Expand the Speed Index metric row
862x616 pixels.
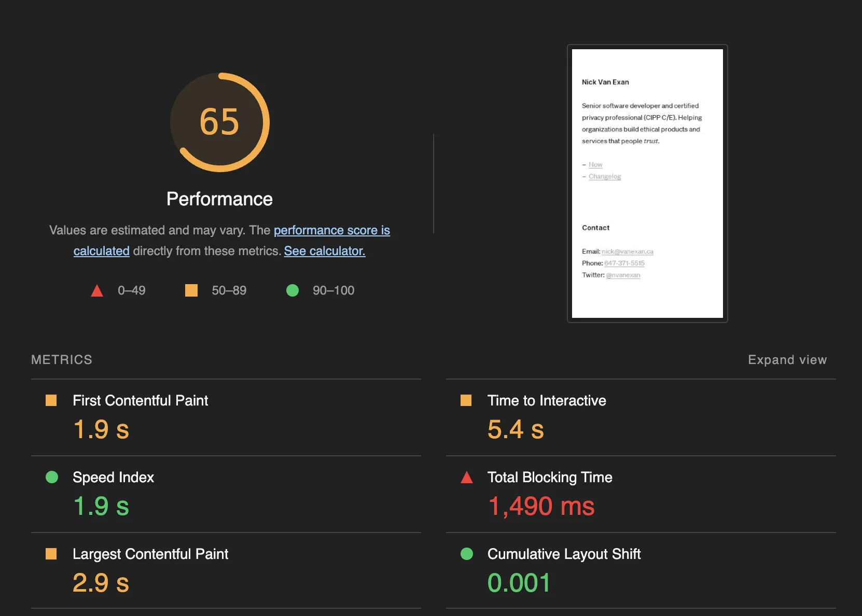[226, 494]
